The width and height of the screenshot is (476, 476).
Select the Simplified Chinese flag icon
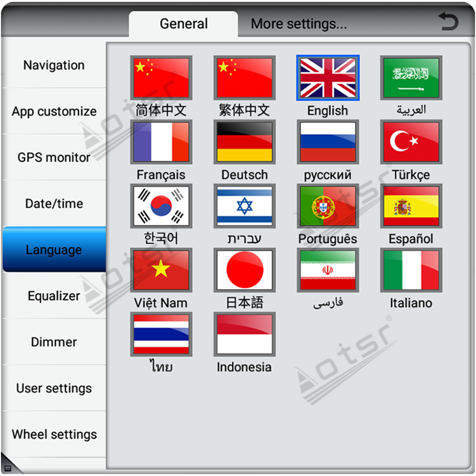[x=161, y=78]
